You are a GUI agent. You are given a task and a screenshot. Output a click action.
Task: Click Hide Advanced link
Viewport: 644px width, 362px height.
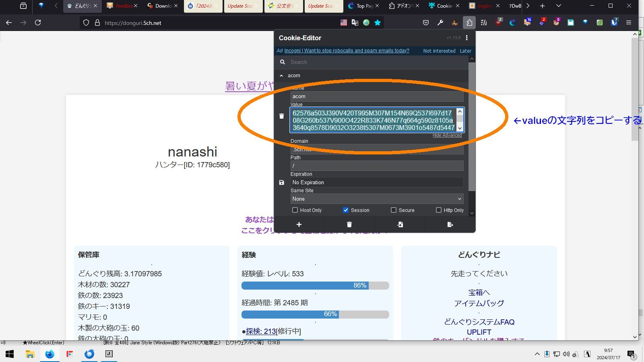[447, 135]
